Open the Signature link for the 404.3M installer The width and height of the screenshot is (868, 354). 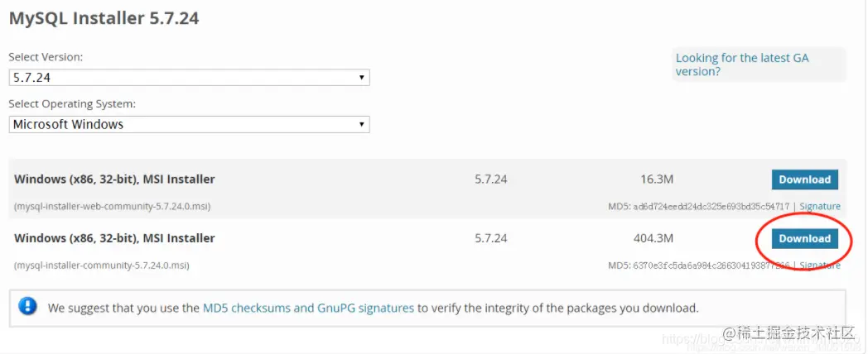pos(820,265)
